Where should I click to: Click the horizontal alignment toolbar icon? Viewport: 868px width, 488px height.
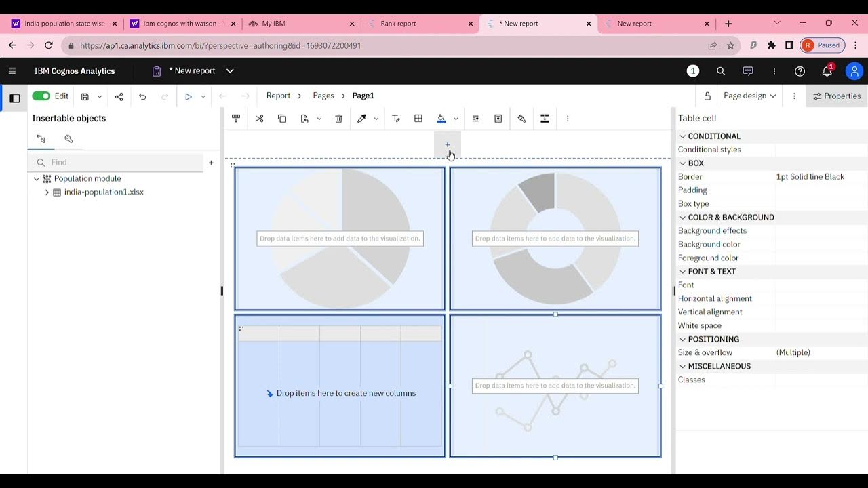tap(475, 119)
